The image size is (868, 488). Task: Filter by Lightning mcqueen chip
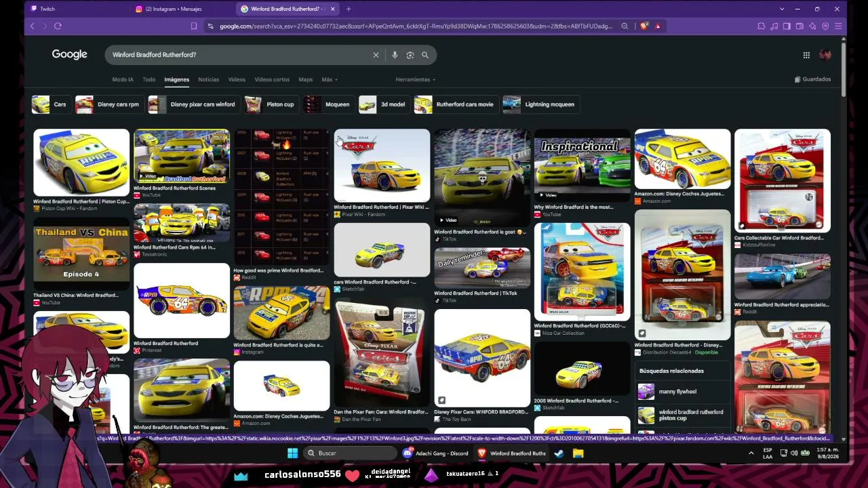pyautogui.click(x=540, y=104)
